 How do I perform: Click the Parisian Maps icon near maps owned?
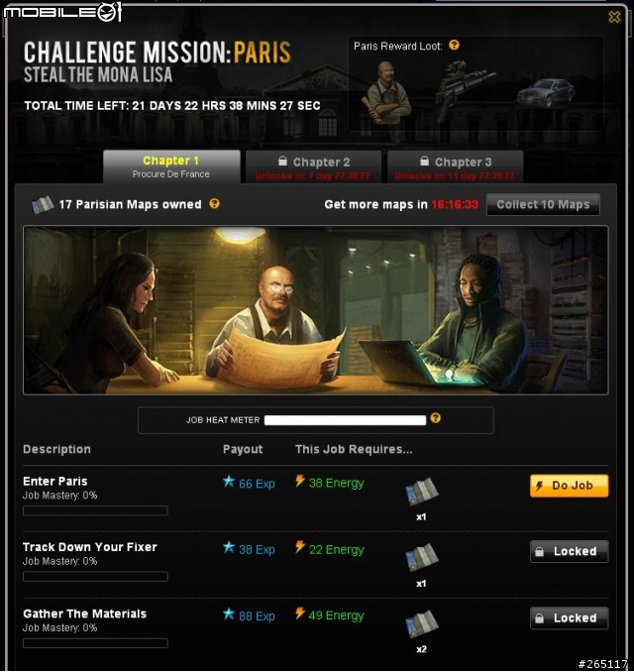coord(43,205)
